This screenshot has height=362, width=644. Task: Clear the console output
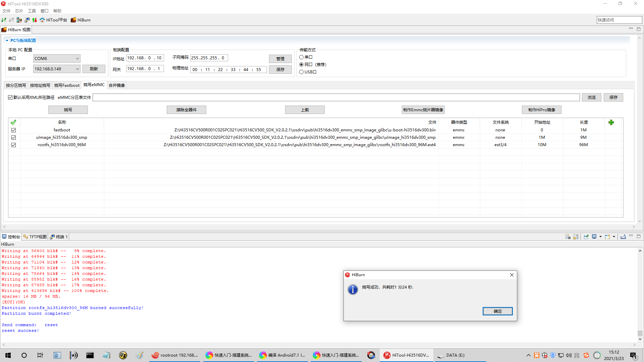point(568,237)
